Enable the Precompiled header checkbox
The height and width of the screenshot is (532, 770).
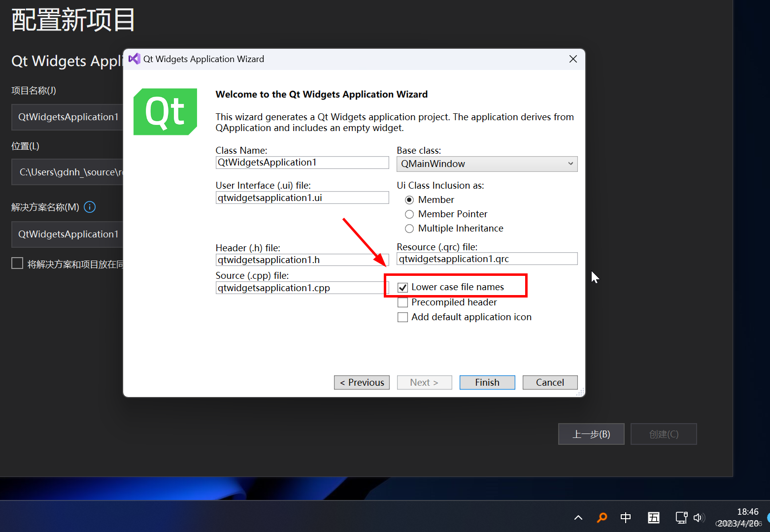pyautogui.click(x=402, y=302)
